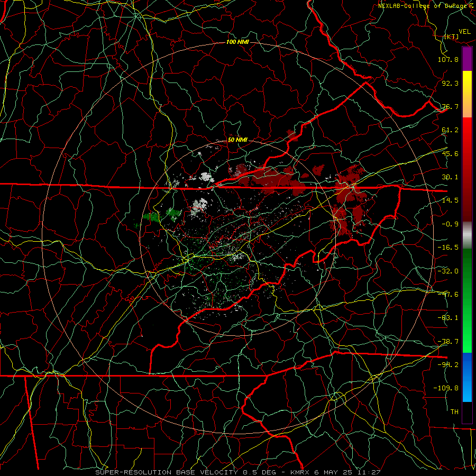476x476 pixels.
Task: Select the -94.2 velocity value
Action: 448,365
